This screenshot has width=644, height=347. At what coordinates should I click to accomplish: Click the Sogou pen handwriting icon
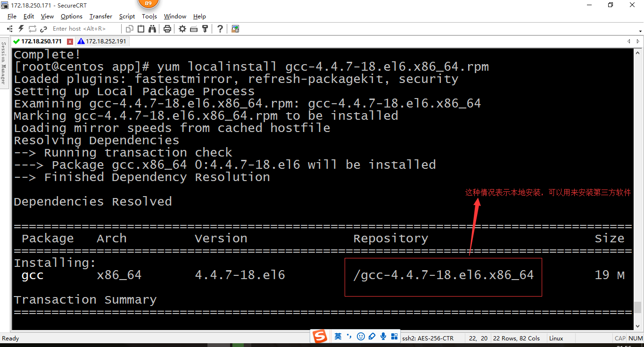[372, 336]
